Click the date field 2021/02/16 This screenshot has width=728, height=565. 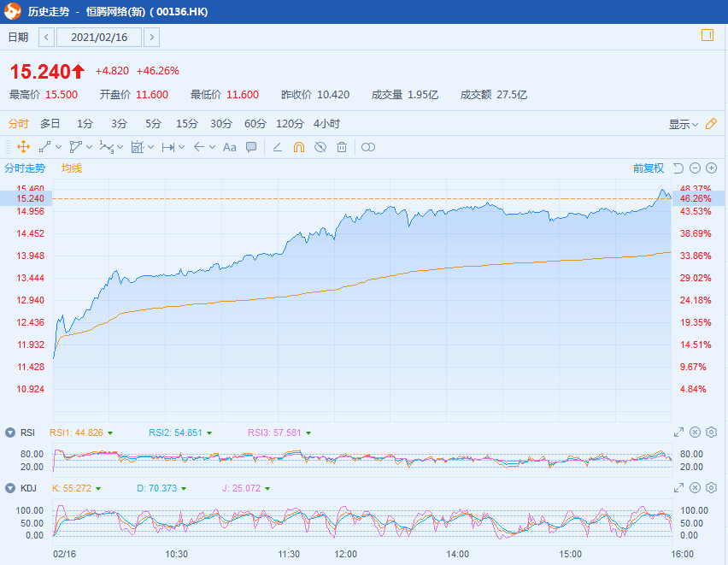coord(97,37)
